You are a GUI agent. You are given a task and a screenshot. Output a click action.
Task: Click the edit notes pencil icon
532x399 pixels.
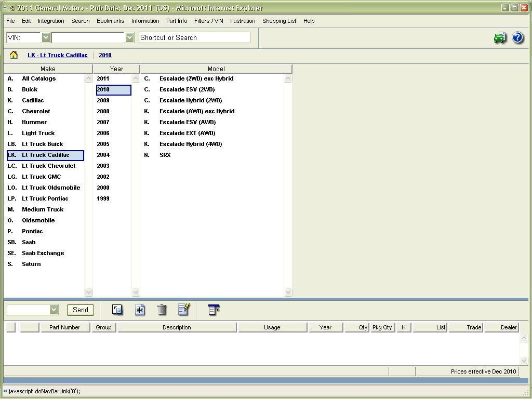[184, 309]
